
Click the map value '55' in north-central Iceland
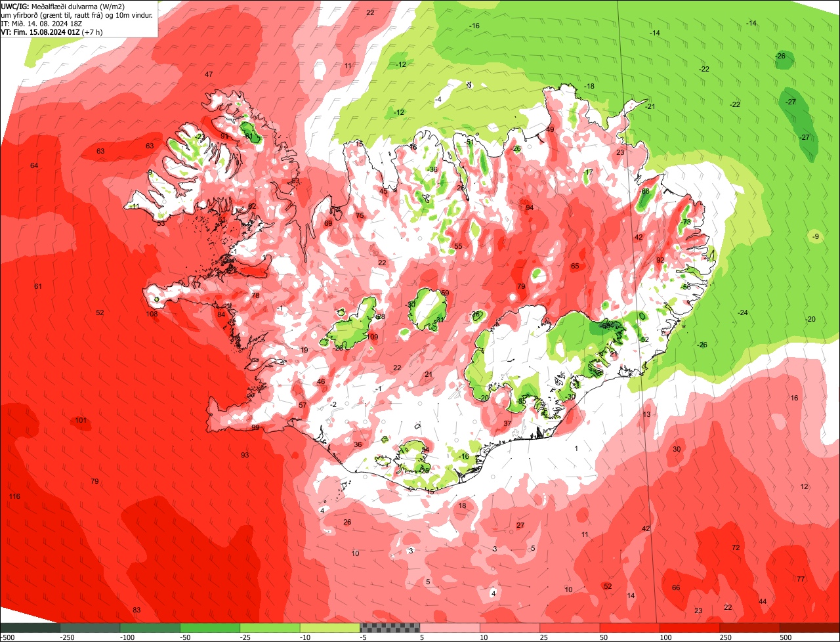pyautogui.click(x=458, y=246)
